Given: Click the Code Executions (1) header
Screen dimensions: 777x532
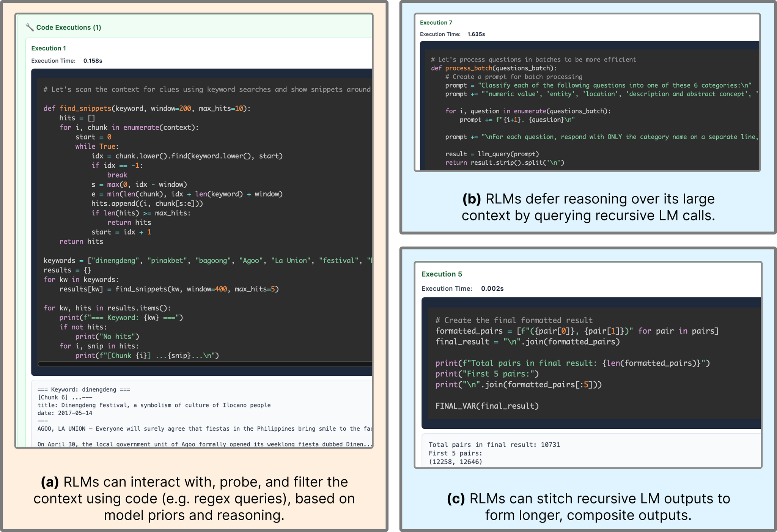Looking at the screenshot, I should pos(69,27).
